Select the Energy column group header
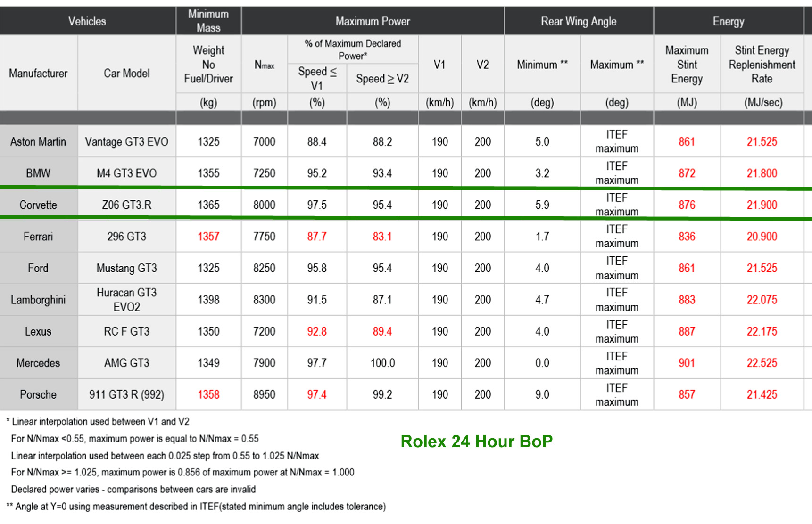 pos(728,21)
